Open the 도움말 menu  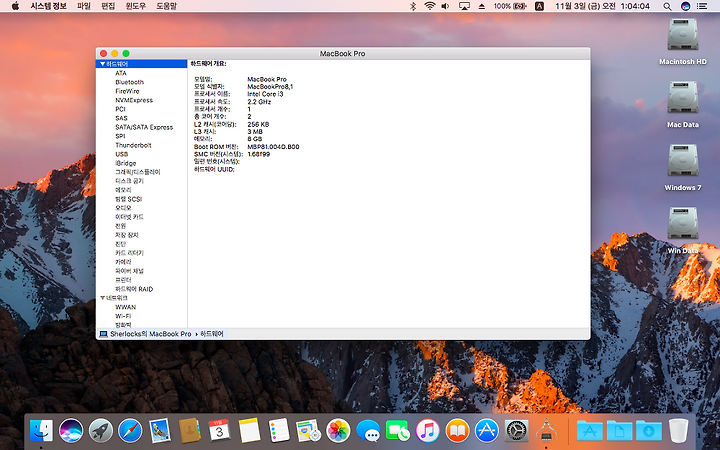coord(167,6)
